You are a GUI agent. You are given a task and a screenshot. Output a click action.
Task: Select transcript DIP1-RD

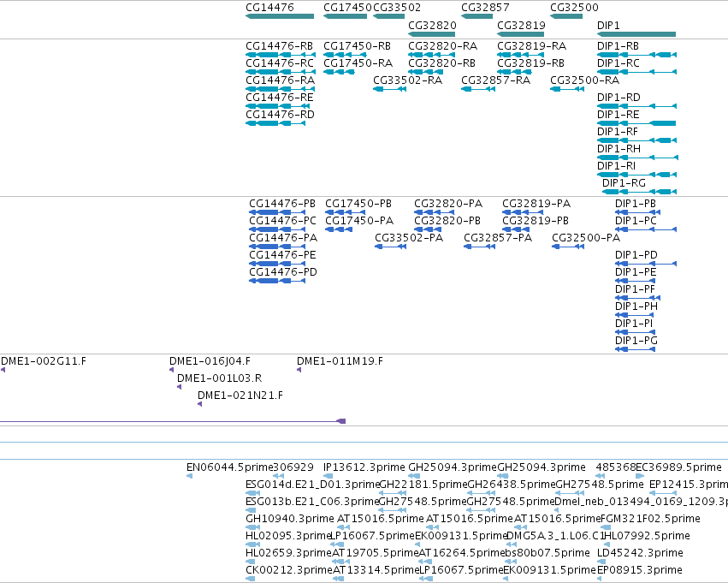619,98
